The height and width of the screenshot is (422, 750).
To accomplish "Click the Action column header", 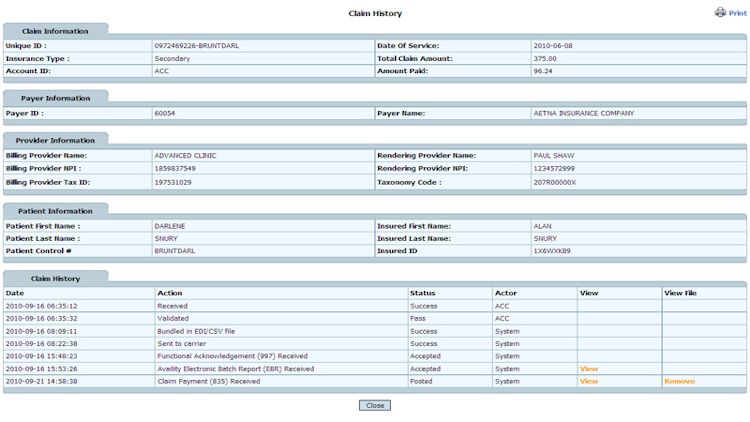I will click(x=170, y=293).
